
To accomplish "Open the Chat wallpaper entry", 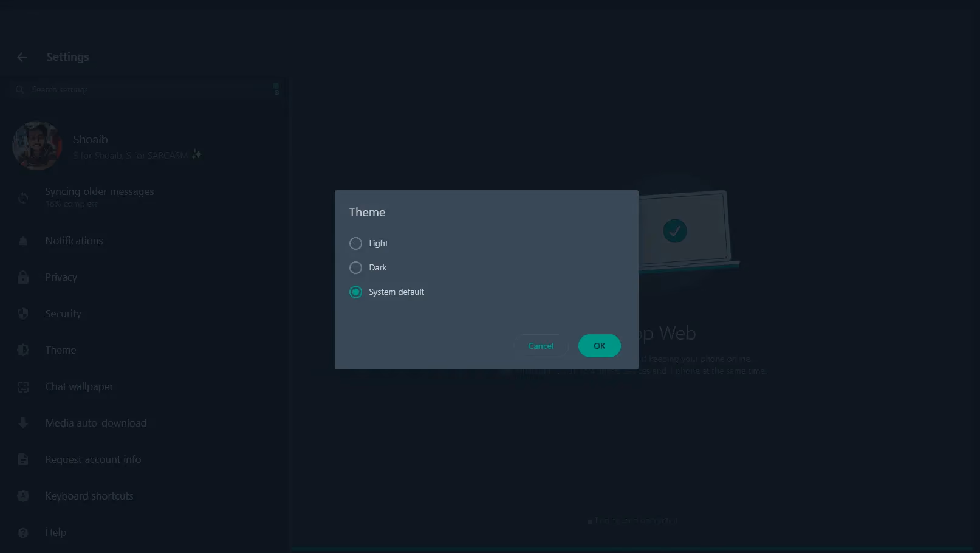I will point(145,386).
